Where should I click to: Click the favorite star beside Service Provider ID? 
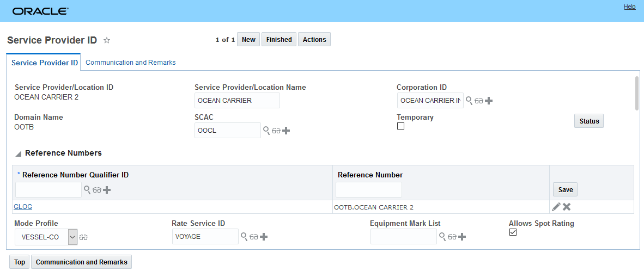coord(107,40)
